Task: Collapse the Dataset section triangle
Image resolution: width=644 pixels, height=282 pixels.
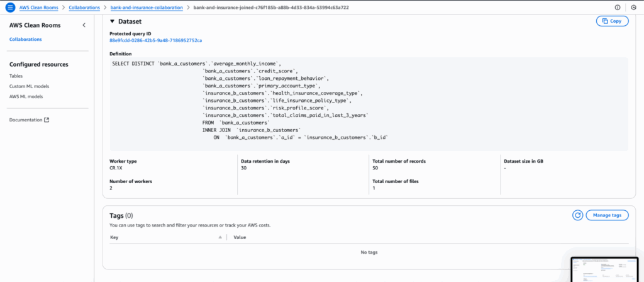Action: click(x=112, y=21)
